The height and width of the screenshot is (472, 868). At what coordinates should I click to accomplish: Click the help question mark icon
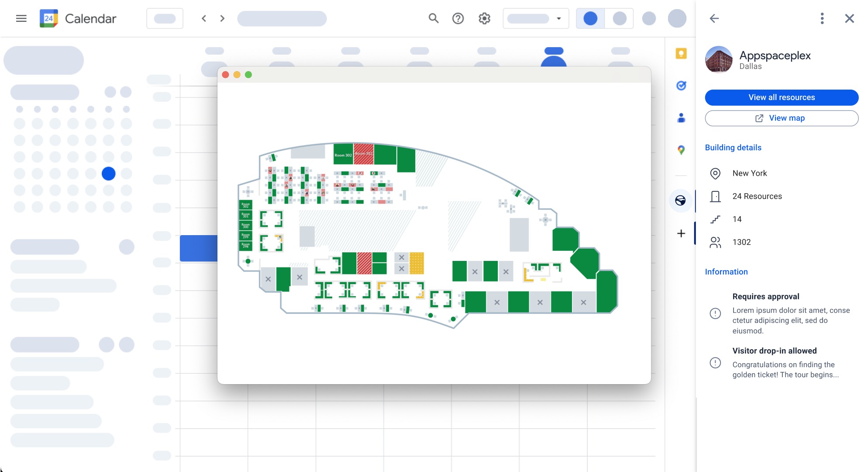tap(458, 19)
